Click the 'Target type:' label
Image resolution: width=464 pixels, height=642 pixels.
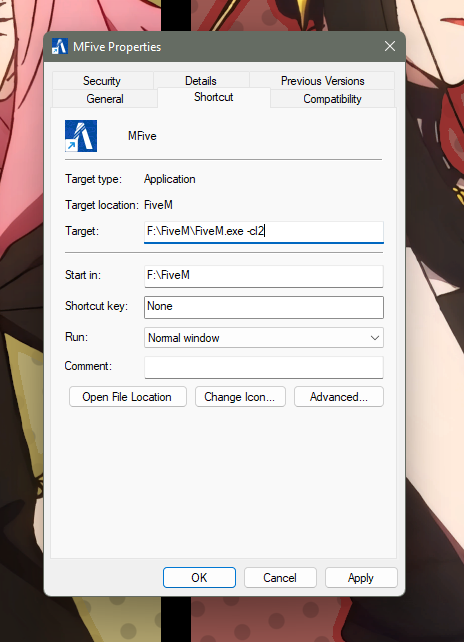click(x=93, y=179)
